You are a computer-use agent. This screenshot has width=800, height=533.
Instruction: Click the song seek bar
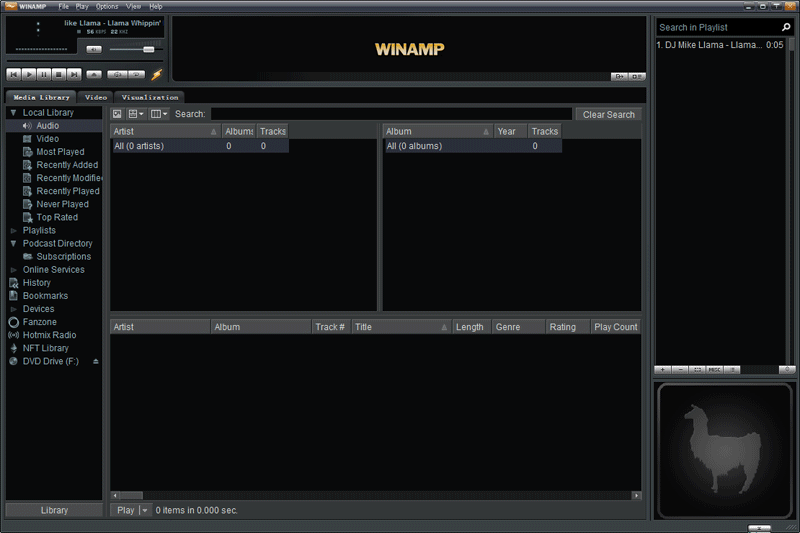pos(85,61)
